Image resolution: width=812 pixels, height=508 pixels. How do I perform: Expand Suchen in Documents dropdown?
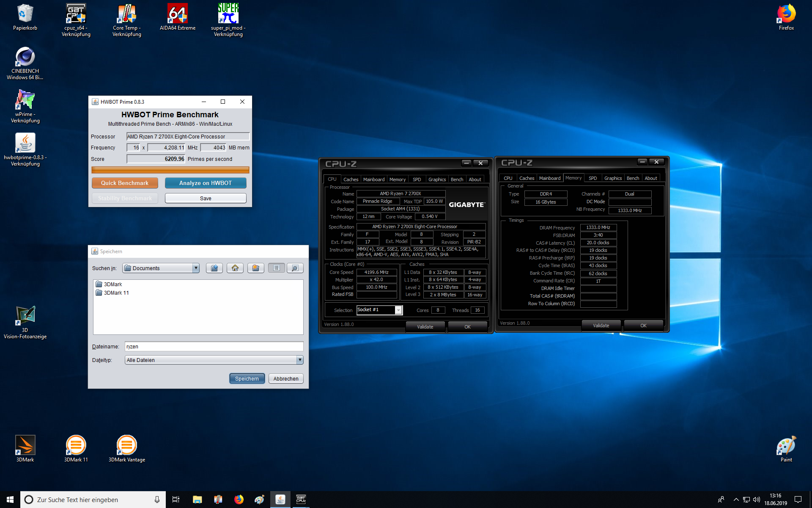pyautogui.click(x=195, y=268)
